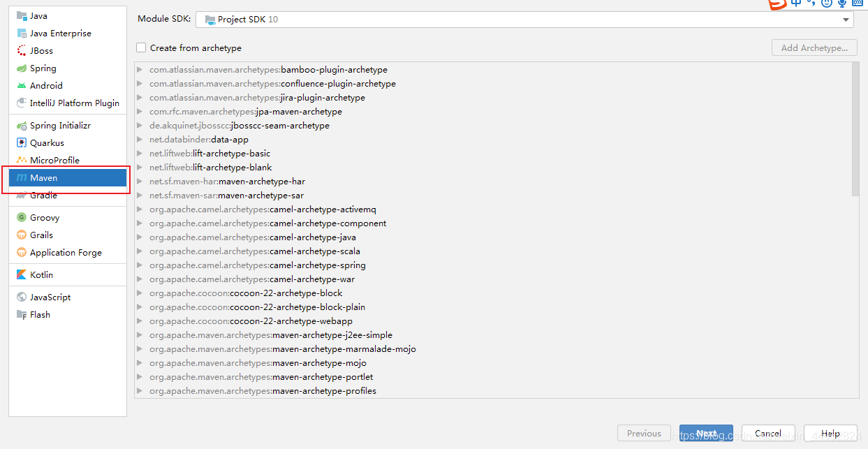Click the Java folder icon
Viewport: 868px width, 449px height.
22,15
